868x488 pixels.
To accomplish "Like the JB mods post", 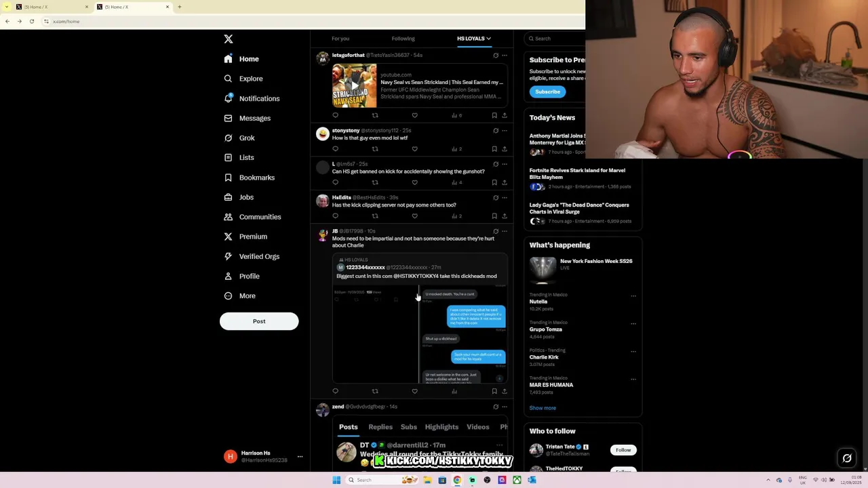I will pyautogui.click(x=414, y=391).
